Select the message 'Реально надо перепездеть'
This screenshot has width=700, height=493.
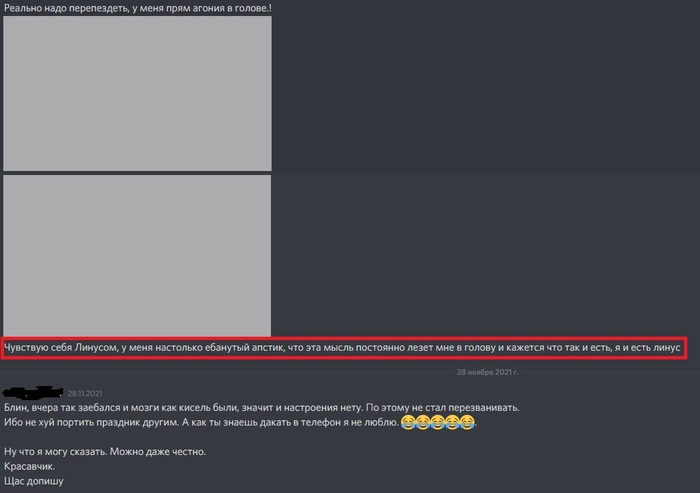coord(138,8)
